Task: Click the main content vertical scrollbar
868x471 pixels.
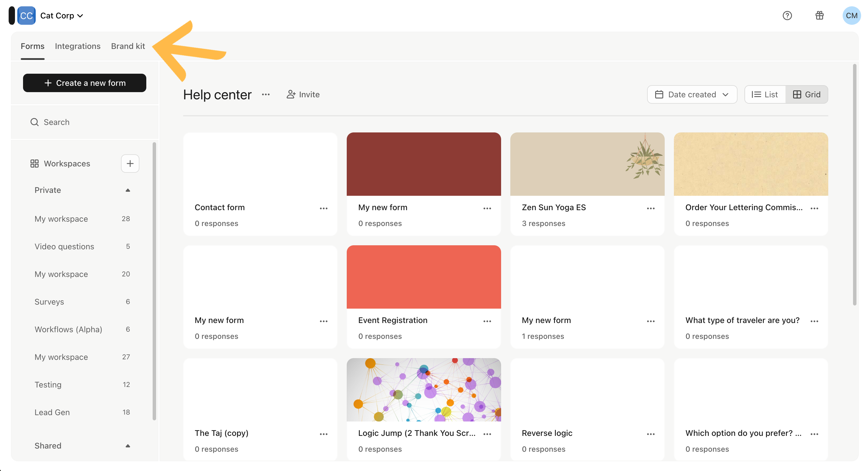Action: [854, 185]
